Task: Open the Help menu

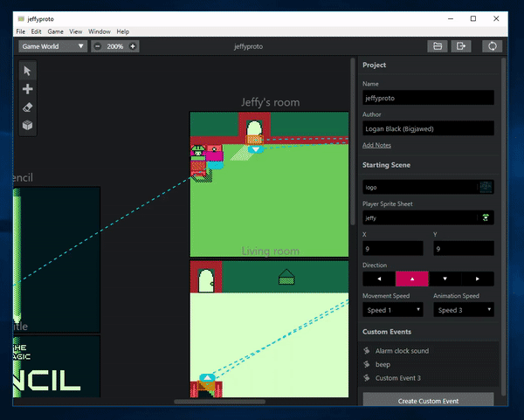Action: pyautogui.click(x=122, y=31)
